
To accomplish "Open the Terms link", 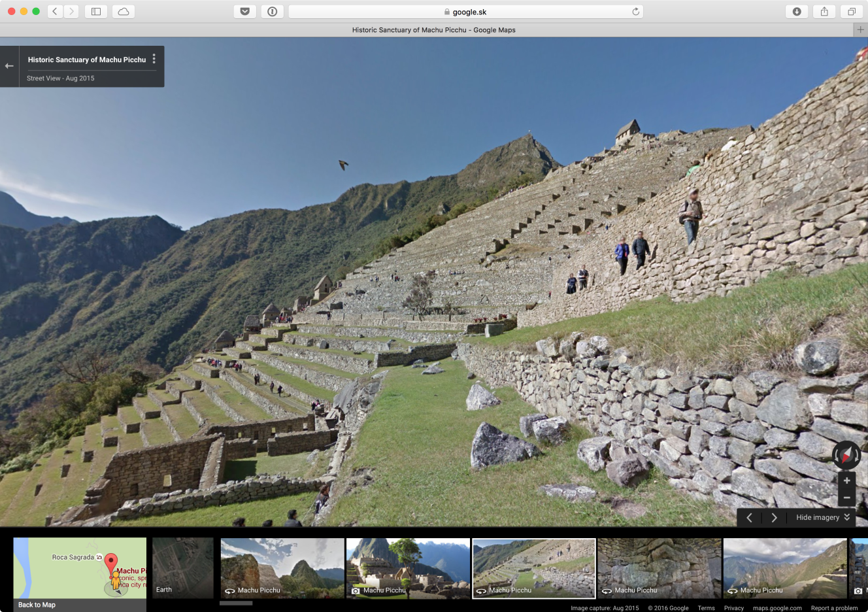I will (706, 608).
